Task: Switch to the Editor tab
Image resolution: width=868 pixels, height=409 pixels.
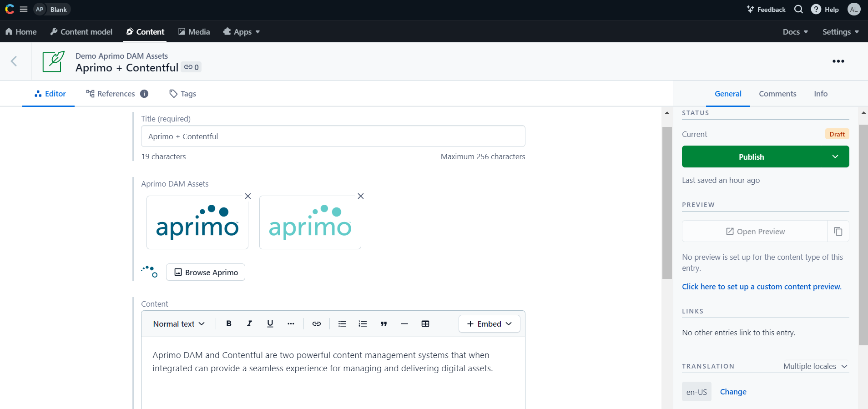Action: click(x=50, y=94)
